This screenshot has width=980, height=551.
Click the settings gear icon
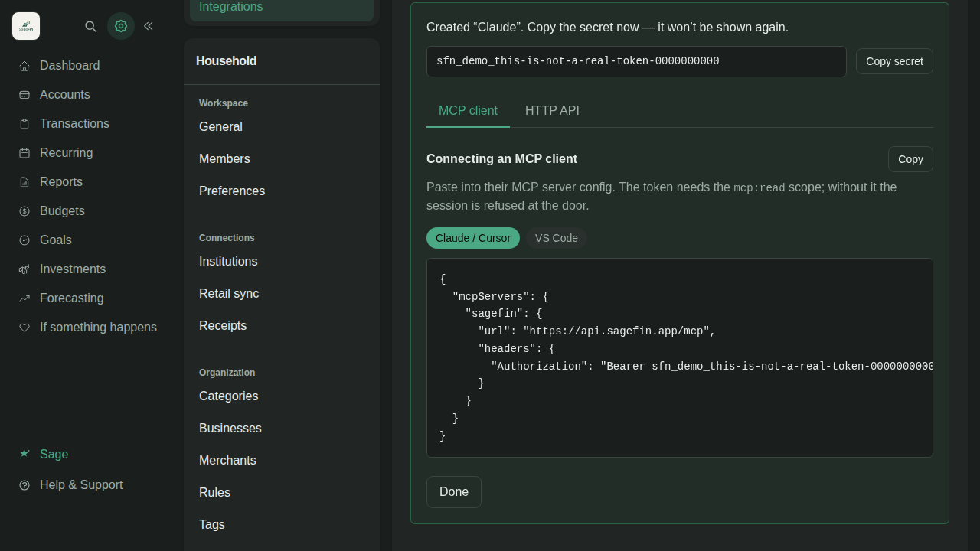[121, 26]
